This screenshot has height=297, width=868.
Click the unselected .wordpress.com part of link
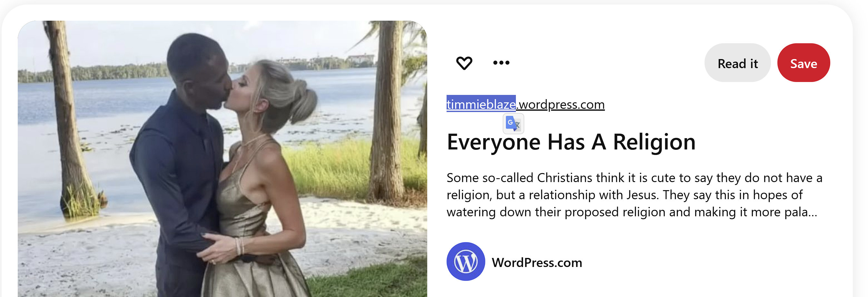(x=561, y=105)
